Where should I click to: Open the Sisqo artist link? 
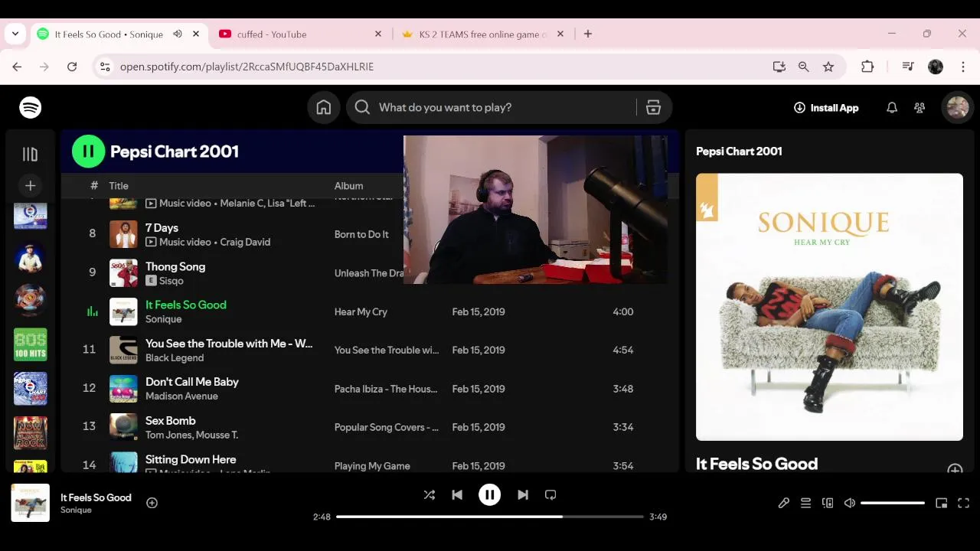[171, 281]
